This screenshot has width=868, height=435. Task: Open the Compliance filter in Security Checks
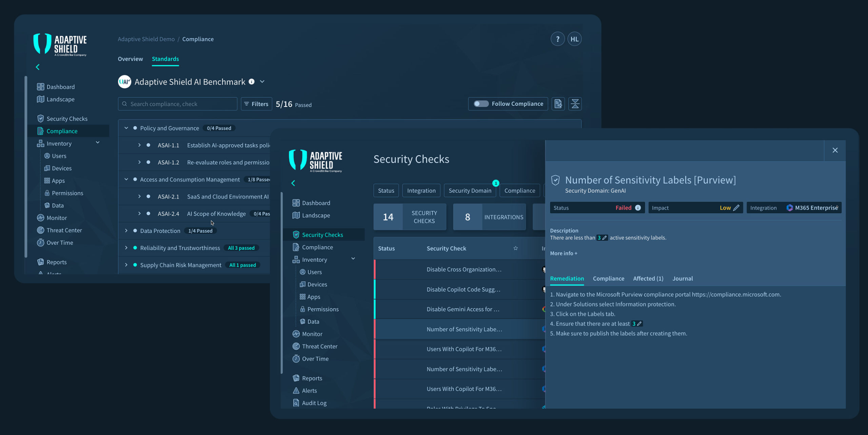point(520,191)
